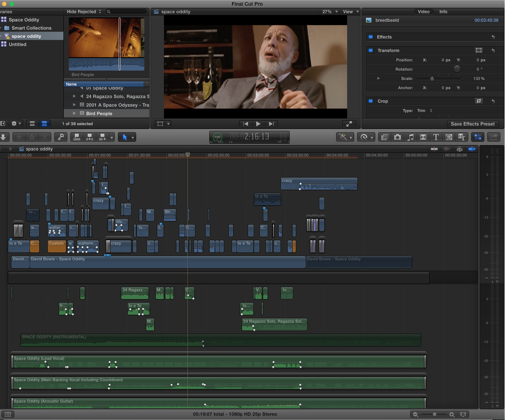Select the space oddity event
Screen dimensions: 505x420
(x=26, y=36)
